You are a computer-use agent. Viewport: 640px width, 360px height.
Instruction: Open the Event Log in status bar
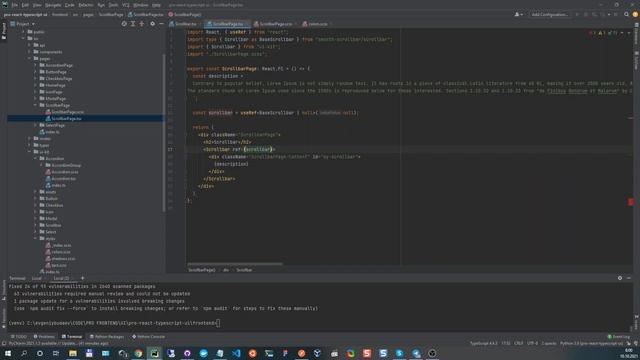point(619,337)
